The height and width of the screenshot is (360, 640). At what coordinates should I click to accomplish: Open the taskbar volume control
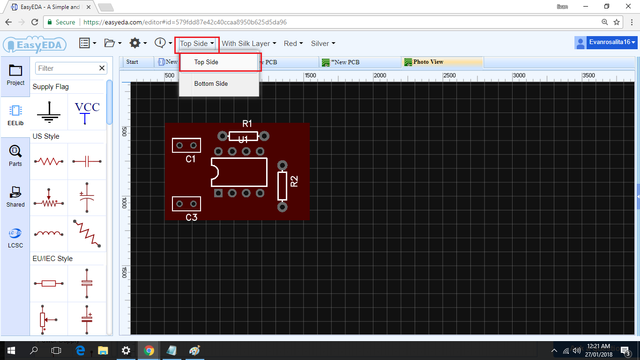click(x=576, y=351)
